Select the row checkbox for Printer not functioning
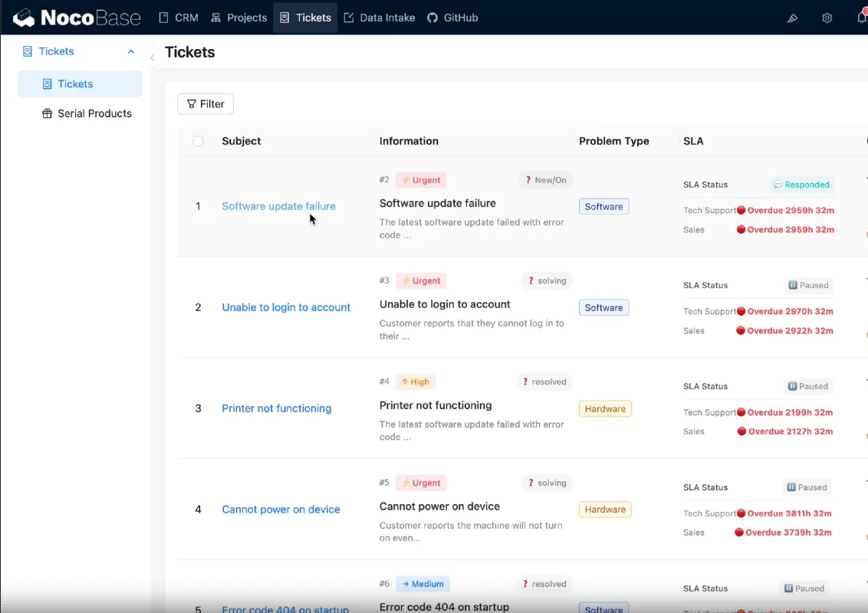The image size is (868, 613). click(x=198, y=408)
